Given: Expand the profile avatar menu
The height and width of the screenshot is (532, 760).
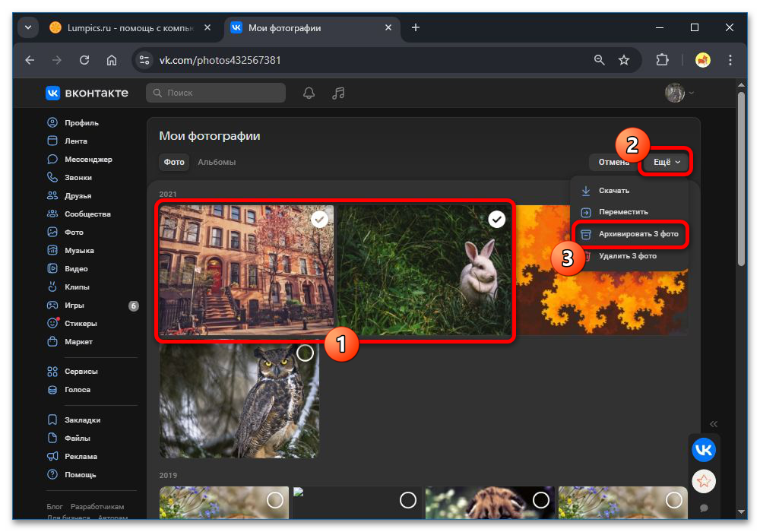Looking at the screenshot, I should [679, 93].
